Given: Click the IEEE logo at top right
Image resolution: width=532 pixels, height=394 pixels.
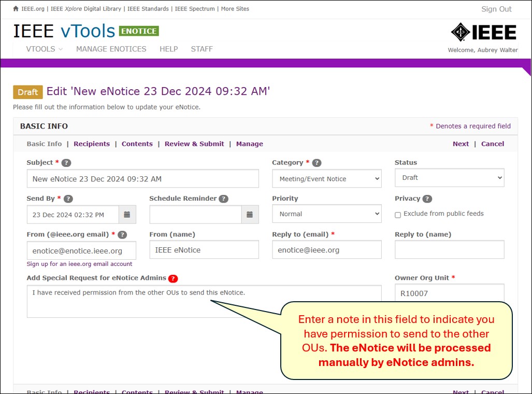Looking at the screenshot, I should (483, 32).
